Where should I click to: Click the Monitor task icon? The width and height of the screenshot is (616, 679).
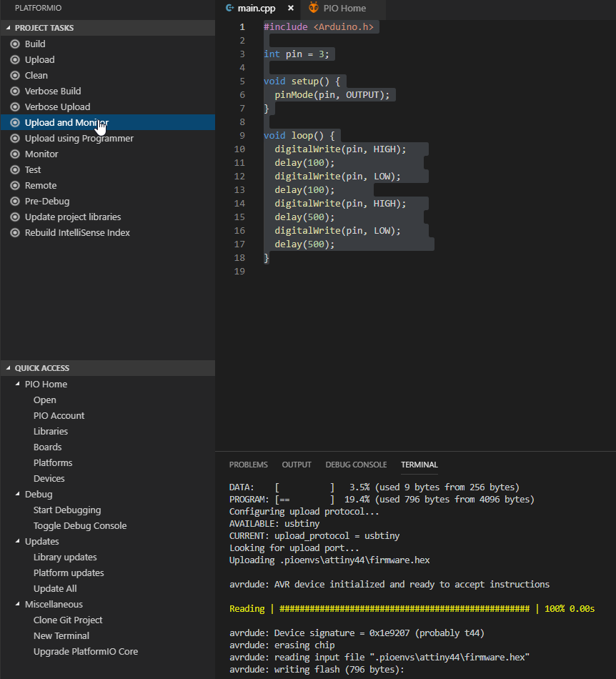15,154
